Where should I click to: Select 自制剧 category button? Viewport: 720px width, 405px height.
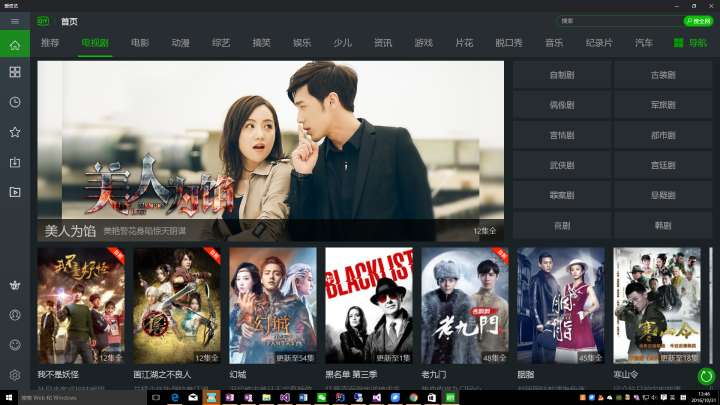coord(562,75)
